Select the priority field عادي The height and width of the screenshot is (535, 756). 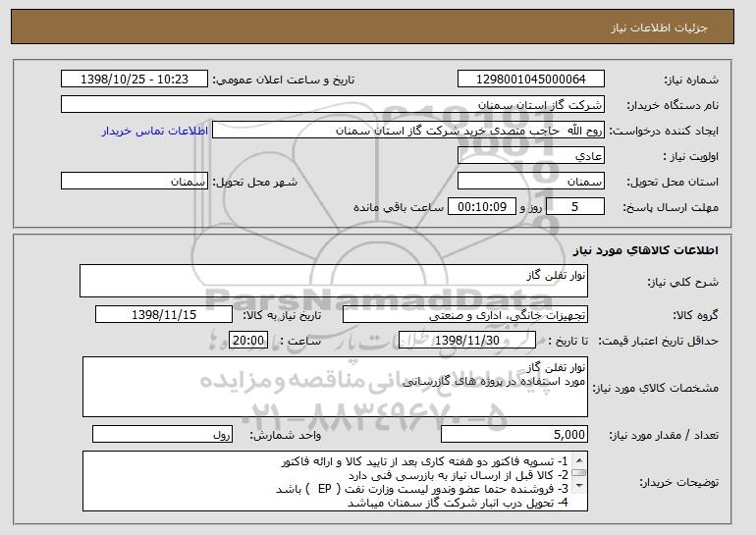click(x=531, y=156)
